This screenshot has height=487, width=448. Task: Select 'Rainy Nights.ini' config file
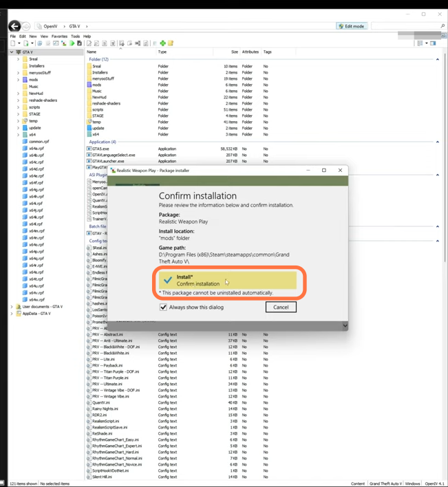105,409
